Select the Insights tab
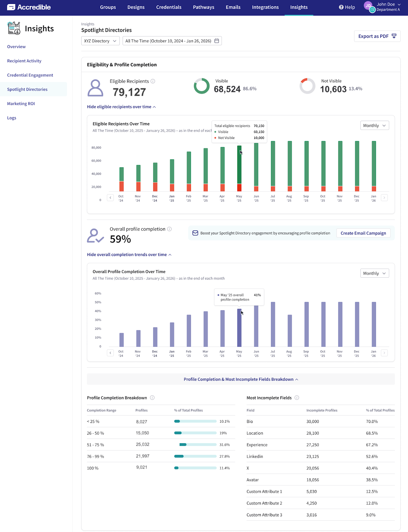 (x=299, y=7)
